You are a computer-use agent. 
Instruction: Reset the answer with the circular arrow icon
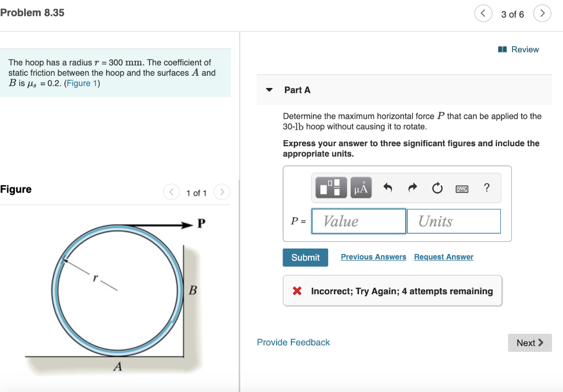(437, 187)
